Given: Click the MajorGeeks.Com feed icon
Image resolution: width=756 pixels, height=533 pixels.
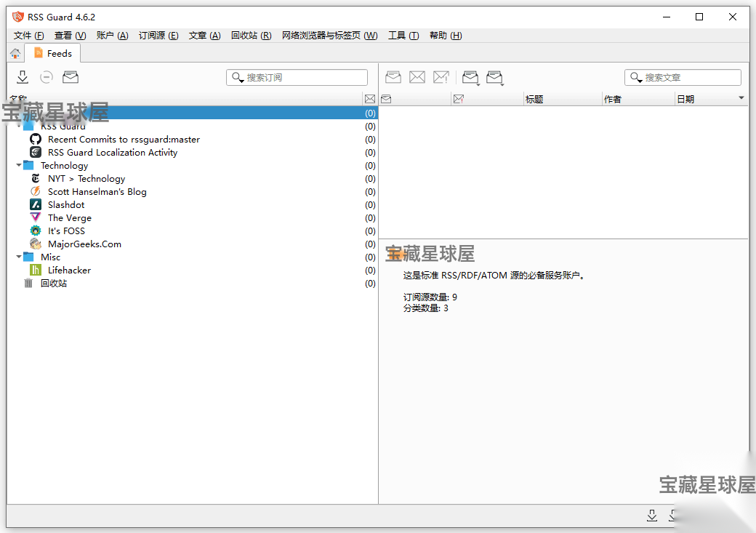Looking at the screenshot, I should tap(36, 244).
